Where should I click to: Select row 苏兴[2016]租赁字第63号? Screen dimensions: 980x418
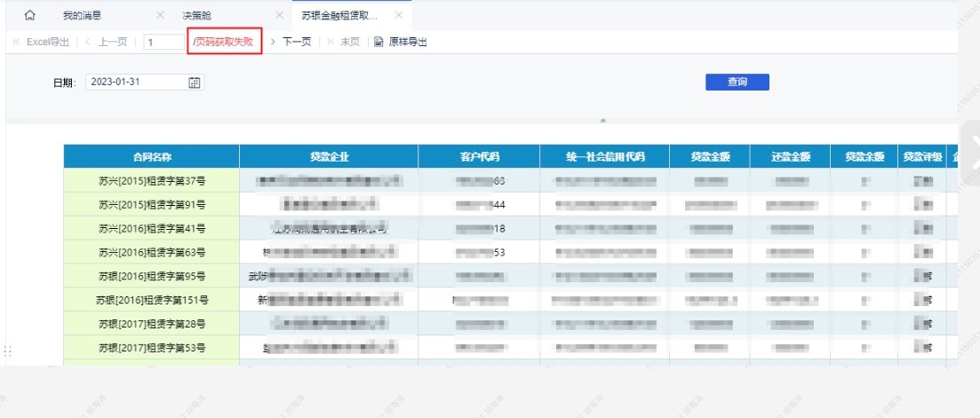click(151, 252)
